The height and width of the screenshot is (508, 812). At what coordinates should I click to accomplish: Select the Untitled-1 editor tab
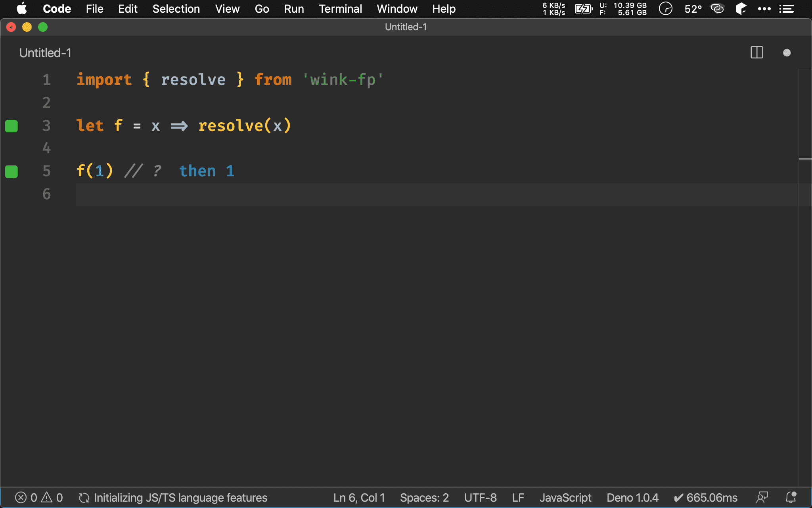[45, 53]
